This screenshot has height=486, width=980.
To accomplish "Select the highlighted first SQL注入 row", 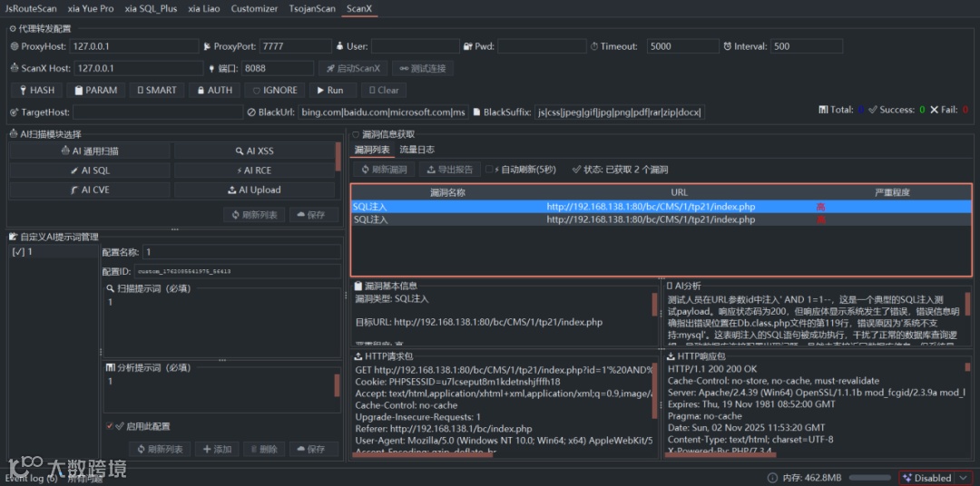I will click(661, 206).
